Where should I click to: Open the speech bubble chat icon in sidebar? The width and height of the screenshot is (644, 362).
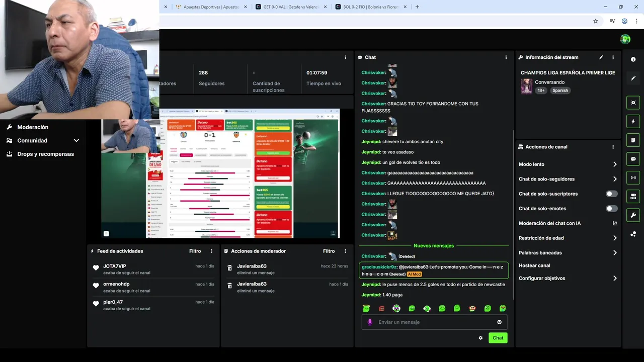[x=633, y=159]
